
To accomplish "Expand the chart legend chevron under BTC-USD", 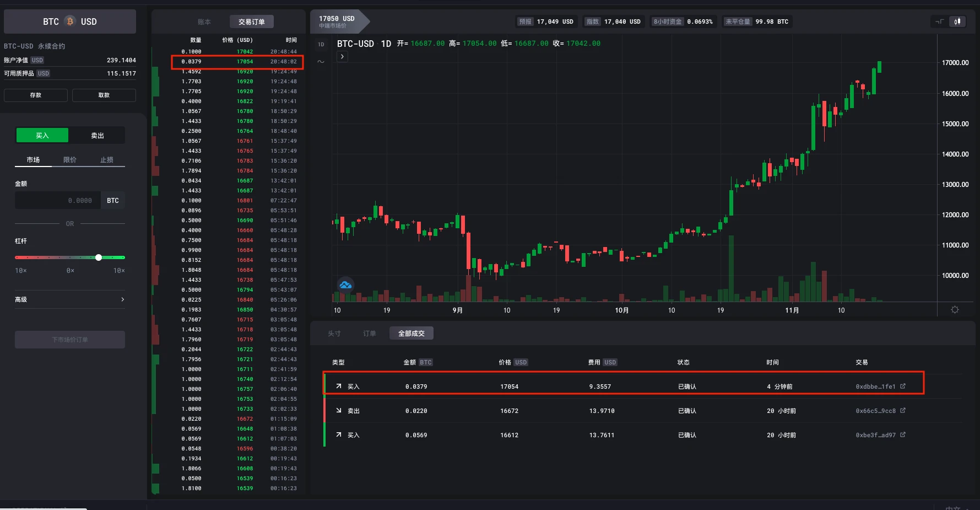I will coord(342,56).
